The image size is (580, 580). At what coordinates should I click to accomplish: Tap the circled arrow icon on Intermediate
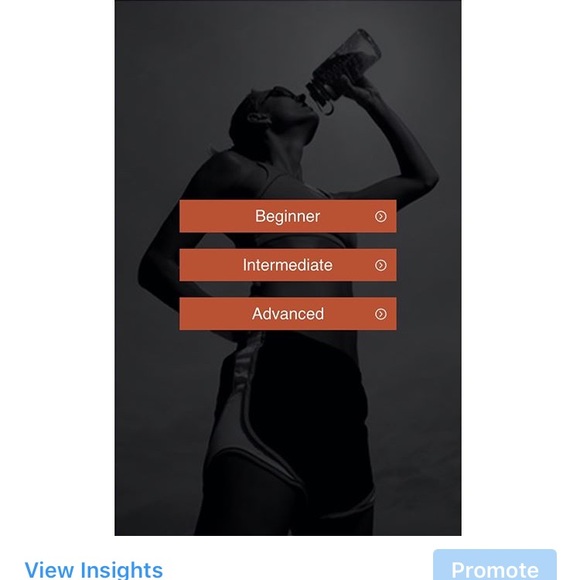[x=381, y=265]
